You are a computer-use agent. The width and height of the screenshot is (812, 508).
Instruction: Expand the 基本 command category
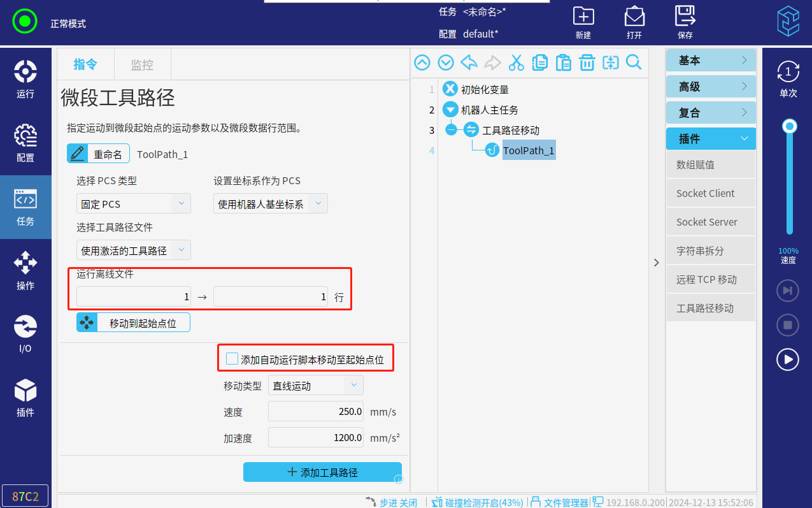click(711, 61)
